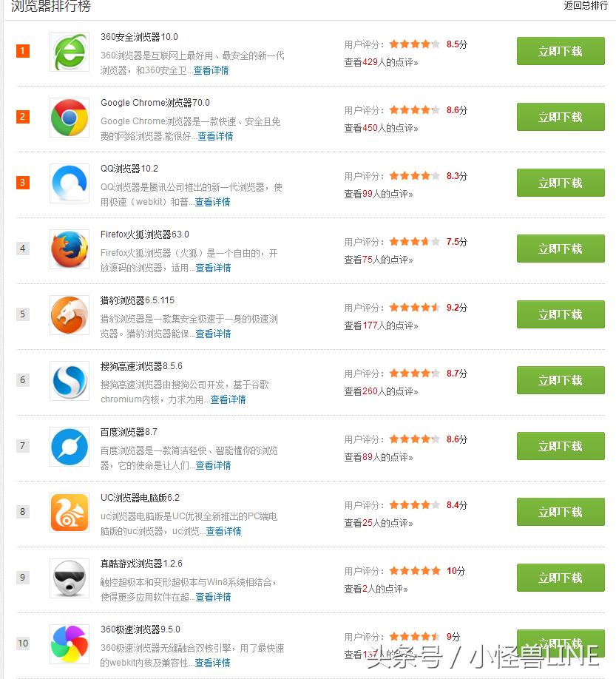The image size is (616, 679).
Task: Click the Liebao (猎豹) browser icon
Action: 70,315
